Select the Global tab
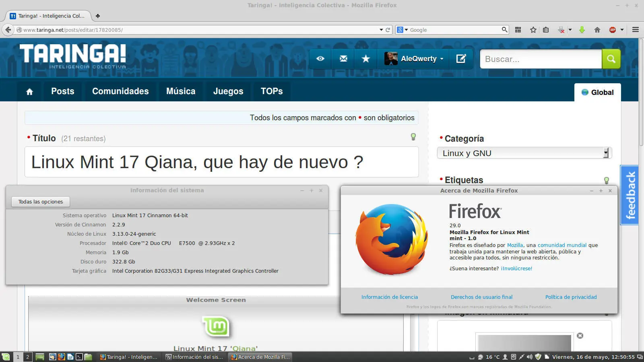The image size is (644, 362). (x=598, y=93)
